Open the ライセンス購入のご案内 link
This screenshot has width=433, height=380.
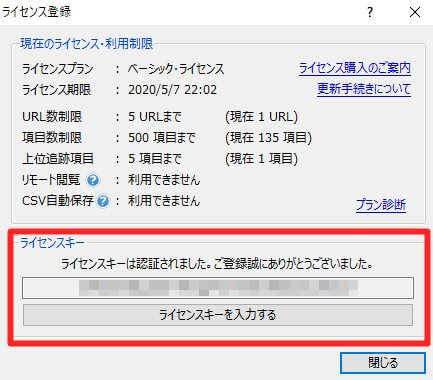point(355,68)
